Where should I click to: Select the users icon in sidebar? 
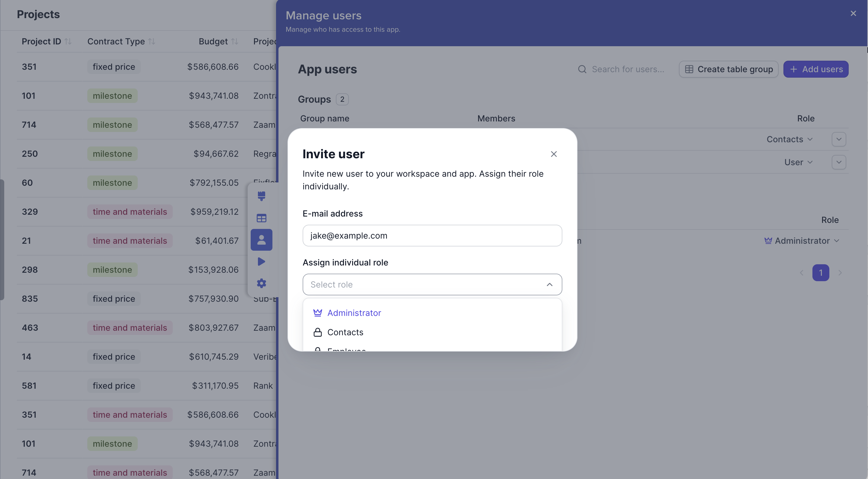(x=261, y=240)
